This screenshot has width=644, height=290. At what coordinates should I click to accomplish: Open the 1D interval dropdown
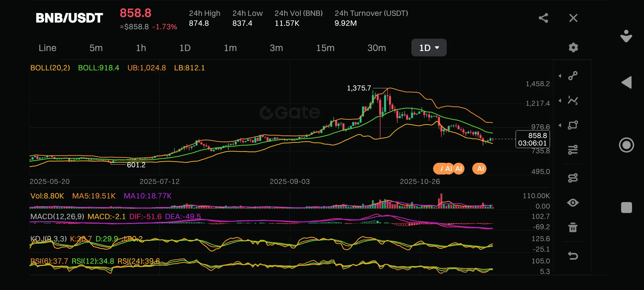tap(429, 48)
